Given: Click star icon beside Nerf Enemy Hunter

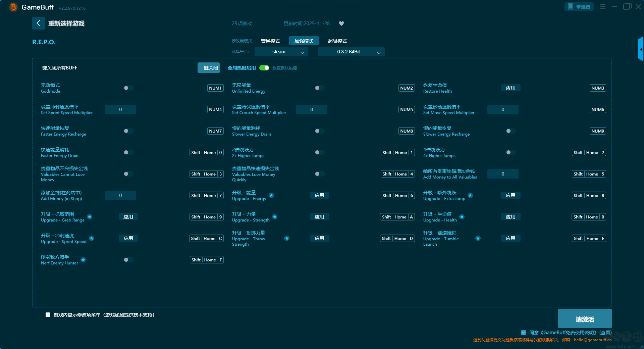Looking at the screenshot, I should click(x=83, y=260).
